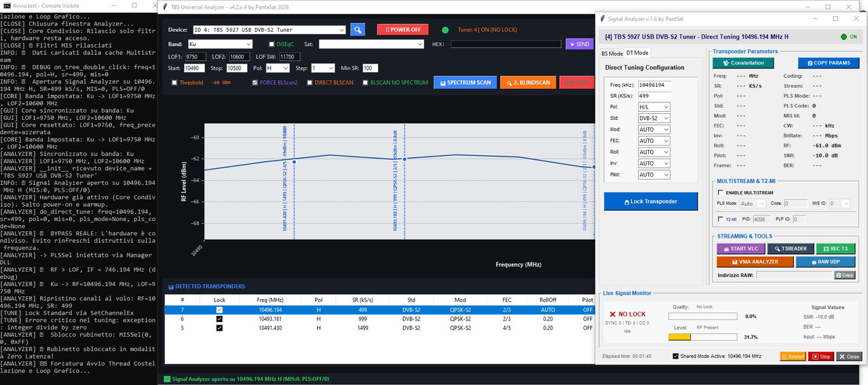Start a SPECTRUM SCAN

465,83
